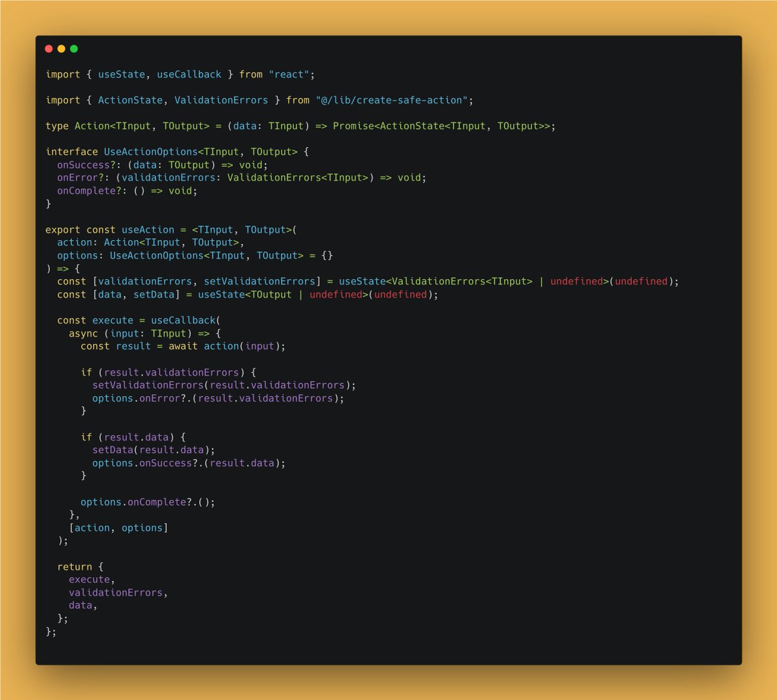
Task: Click "validationErrors," in the return object
Action: coord(118,593)
